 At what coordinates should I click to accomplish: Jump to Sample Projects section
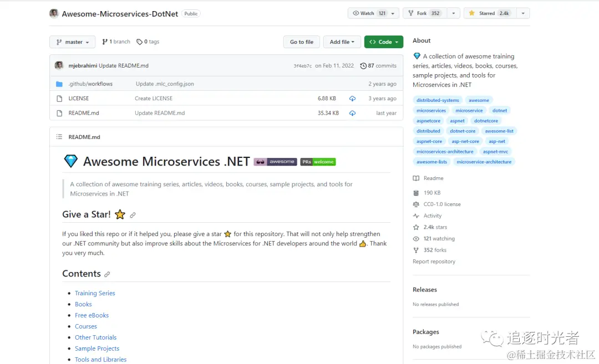pos(97,348)
